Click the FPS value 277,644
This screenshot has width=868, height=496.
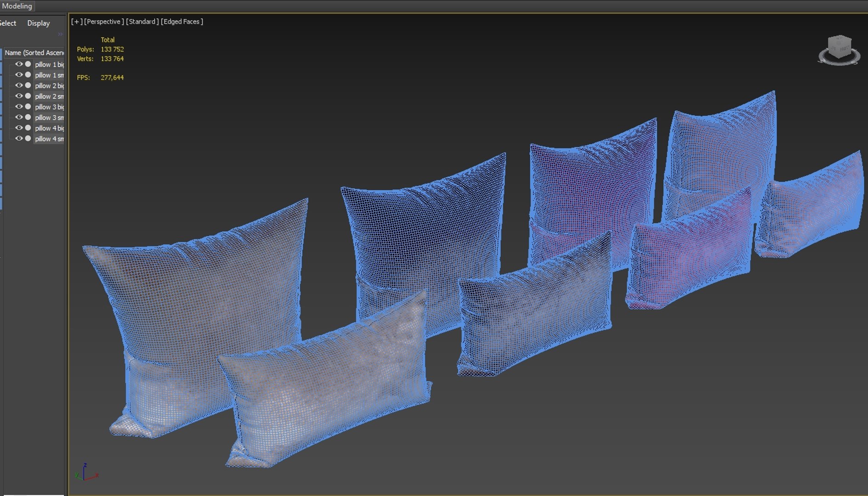coord(112,78)
